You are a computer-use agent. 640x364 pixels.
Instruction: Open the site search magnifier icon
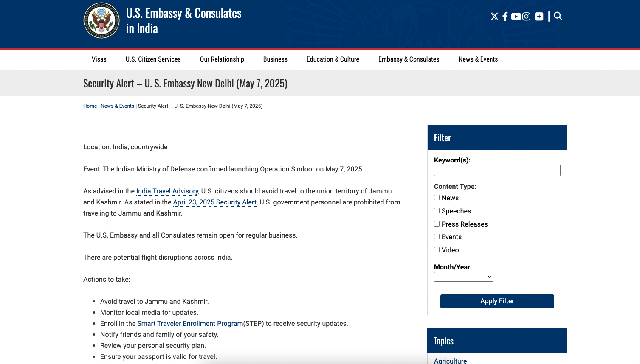coord(558,16)
